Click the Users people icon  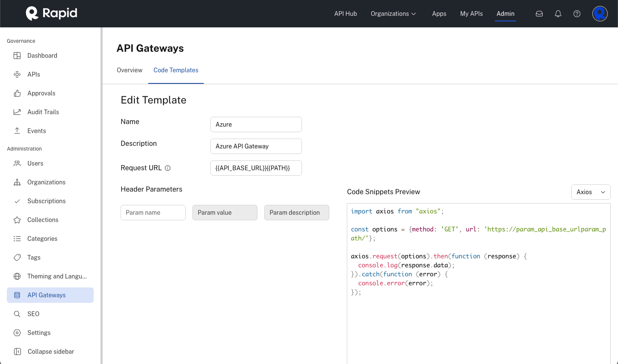click(17, 163)
